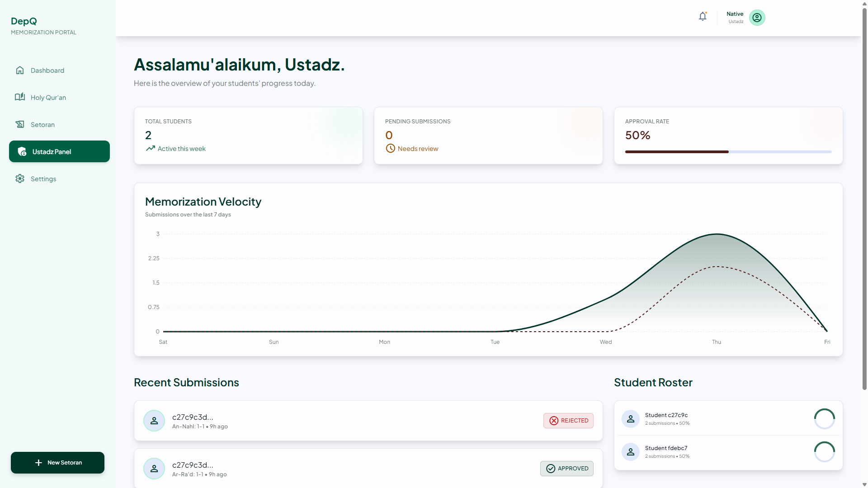Select the Ustadz Panel menu item
Screen dimensions: 868x488
click(x=59, y=151)
